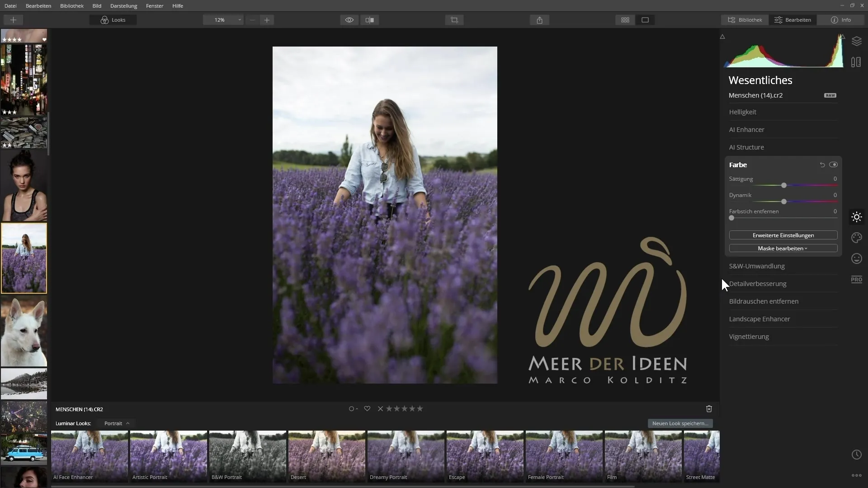The height and width of the screenshot is (488, 868).
Task: Open the Canvas tools icon
Action: 856,62
